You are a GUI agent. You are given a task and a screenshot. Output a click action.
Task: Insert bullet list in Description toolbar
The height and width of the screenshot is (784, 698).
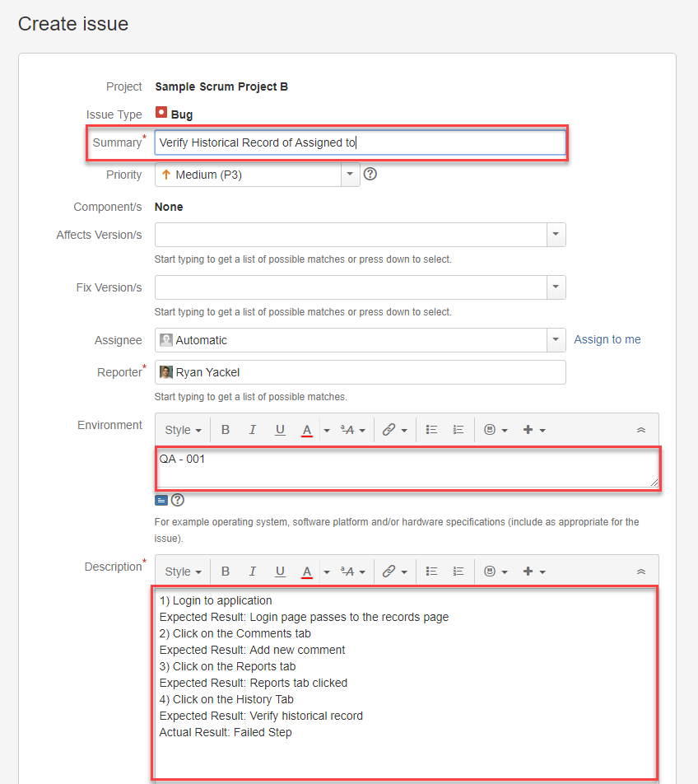(431, 572)
